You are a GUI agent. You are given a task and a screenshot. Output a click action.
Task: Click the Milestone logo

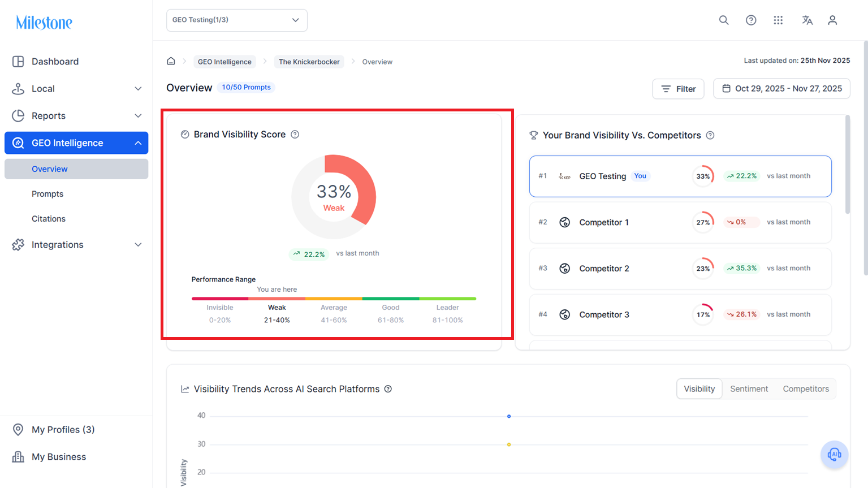pyautogui.click(x=44, y=23)
